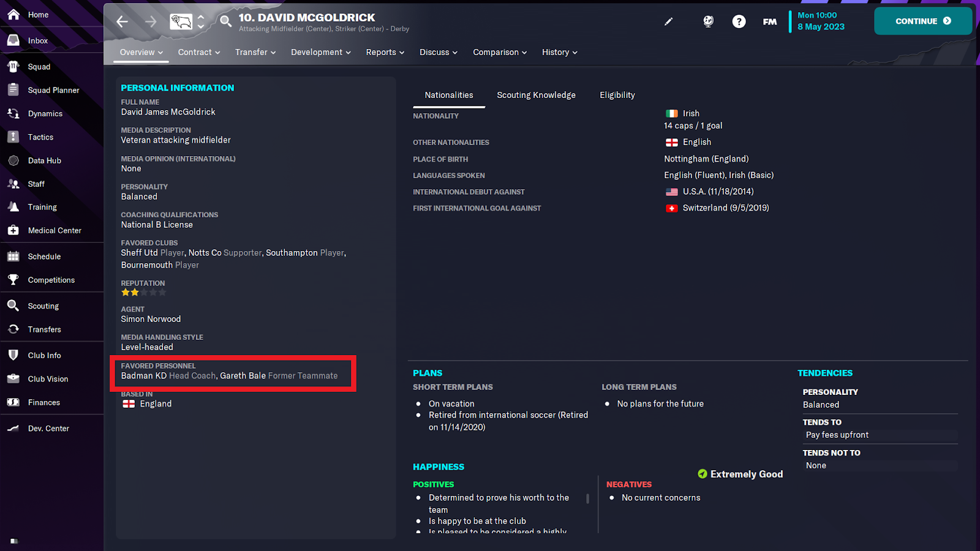This screenshot has width=980, height=551.
Task: Click the Dynamics icon
Action: point(13,113)
